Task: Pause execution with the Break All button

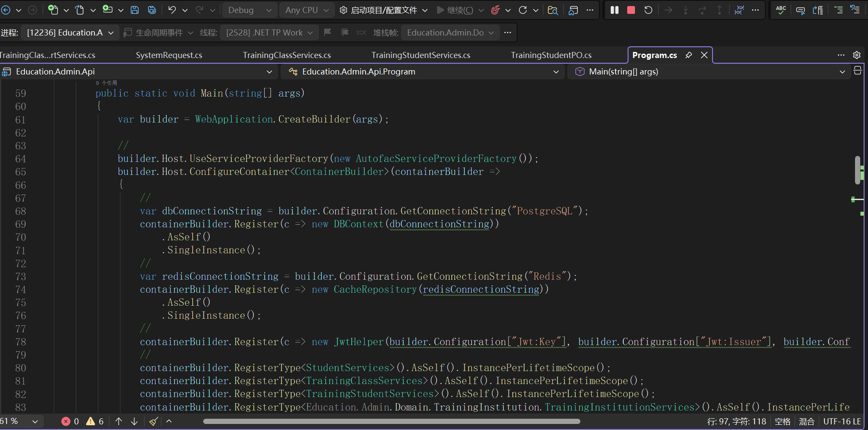Action: 614,10
